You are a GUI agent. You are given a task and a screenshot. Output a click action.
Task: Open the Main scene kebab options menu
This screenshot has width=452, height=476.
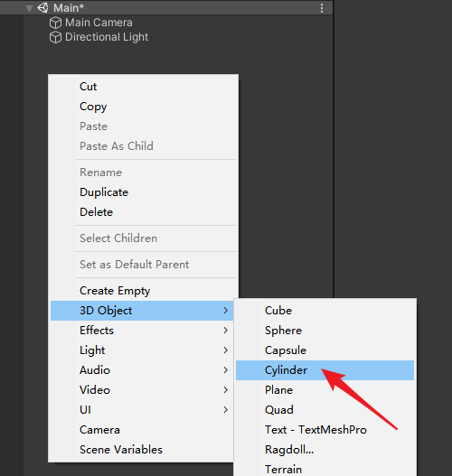(322, 8)
